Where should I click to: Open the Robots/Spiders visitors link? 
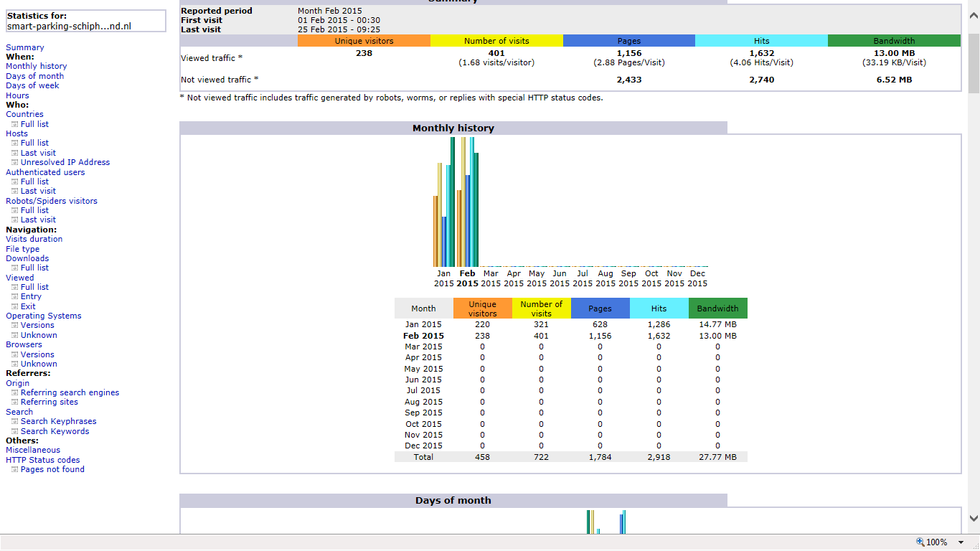coord(52,201)
